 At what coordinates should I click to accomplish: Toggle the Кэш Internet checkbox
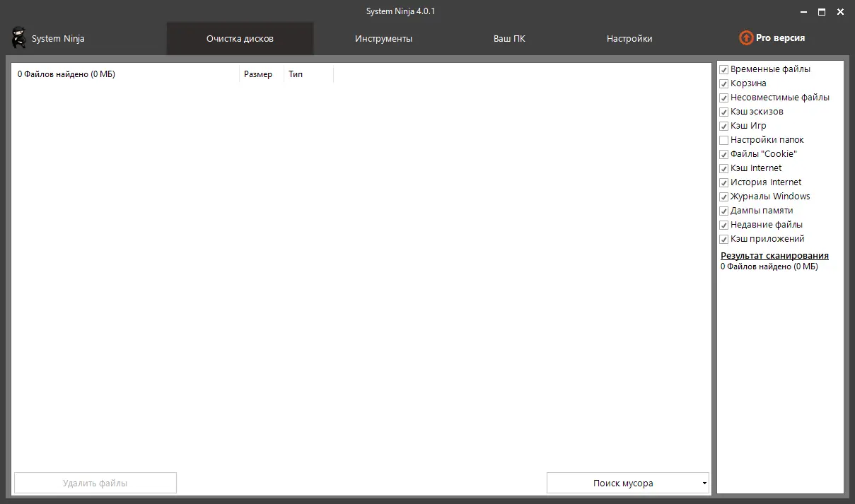[x=724, y=168]
